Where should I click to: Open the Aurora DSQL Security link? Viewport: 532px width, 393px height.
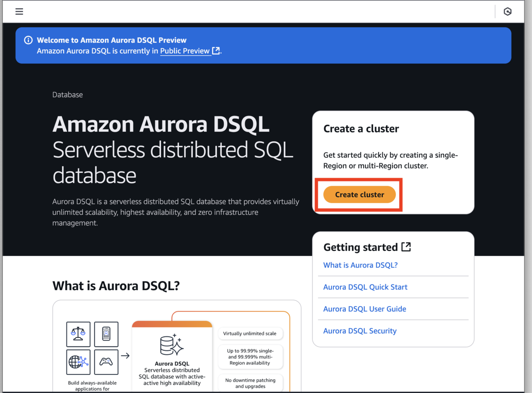(x=360, y=331)
